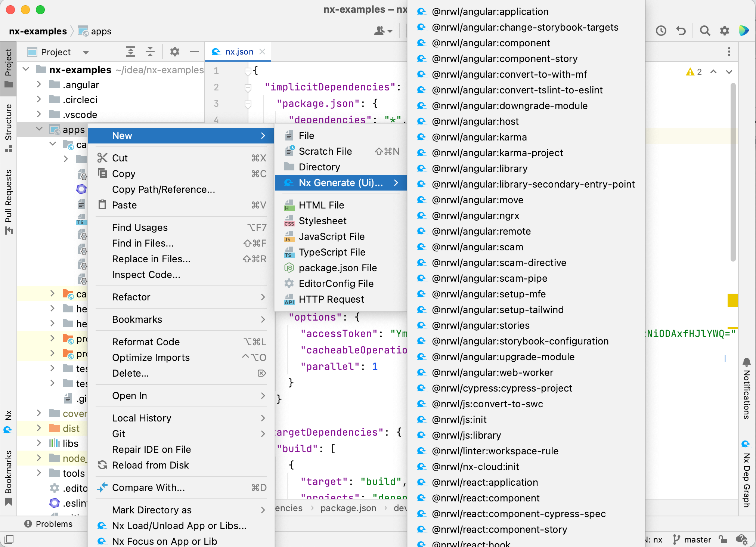Click the colorful Space logo icon

point(744,31)
